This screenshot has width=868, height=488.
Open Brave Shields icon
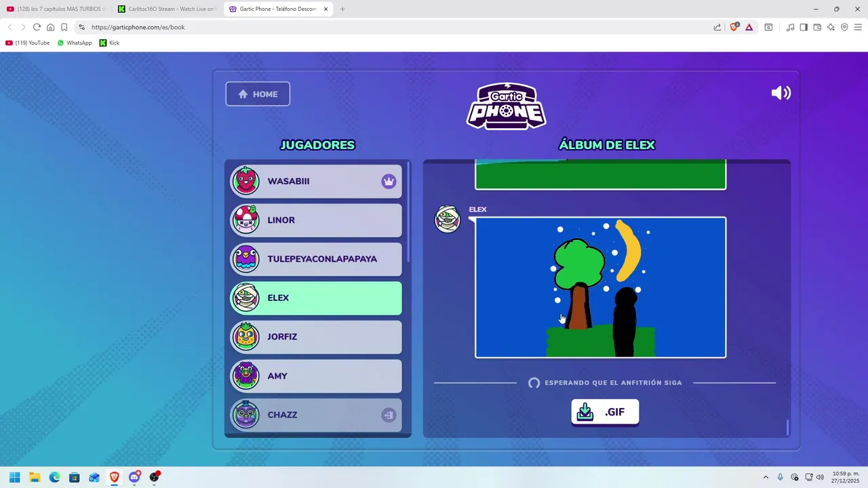(734, 27)
